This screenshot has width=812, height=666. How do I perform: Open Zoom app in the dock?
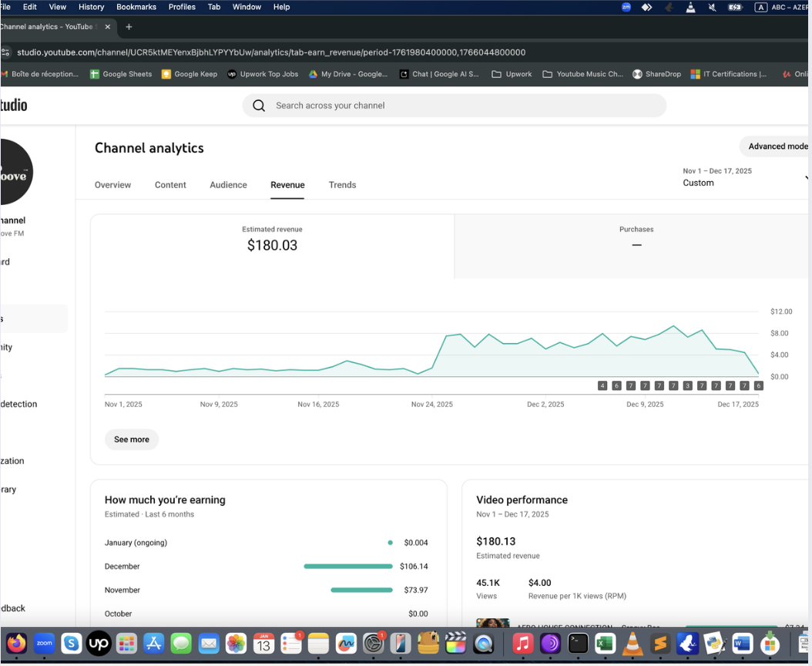[44, 643]
